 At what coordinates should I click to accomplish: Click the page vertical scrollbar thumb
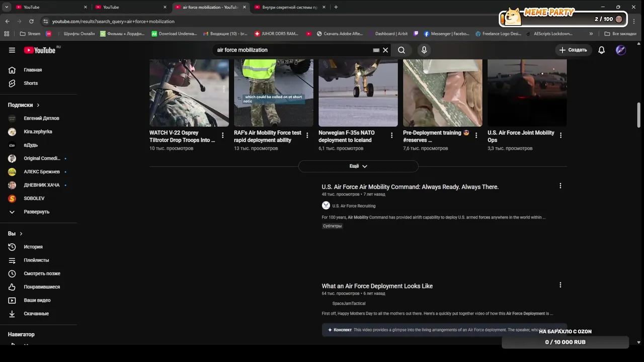pyautogui.click(x=639, y=115)
